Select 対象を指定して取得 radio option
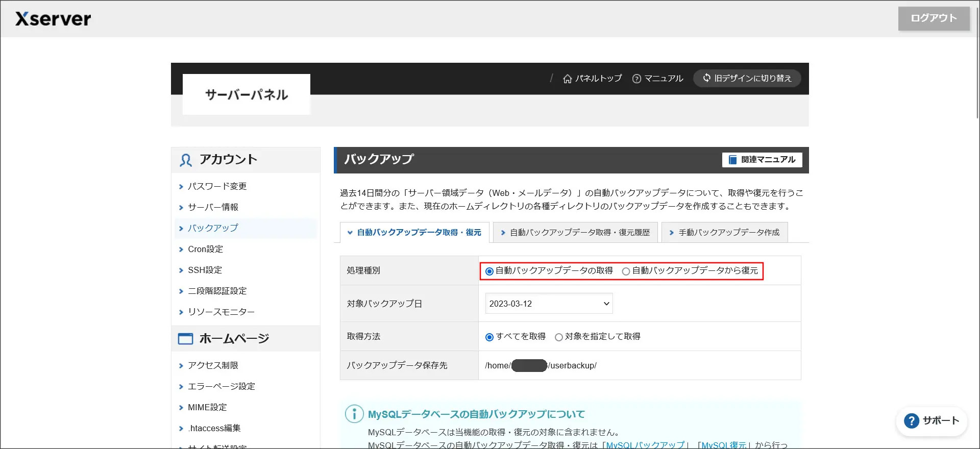 tap(559, 337)
